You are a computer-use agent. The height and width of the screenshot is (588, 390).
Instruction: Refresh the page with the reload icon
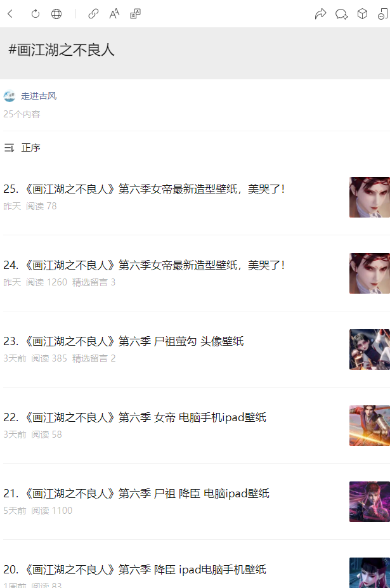(x=36, y=14)
